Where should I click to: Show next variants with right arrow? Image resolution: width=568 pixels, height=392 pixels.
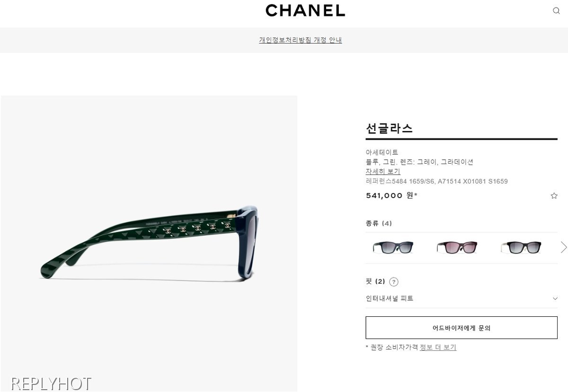[x=563, y=247]
